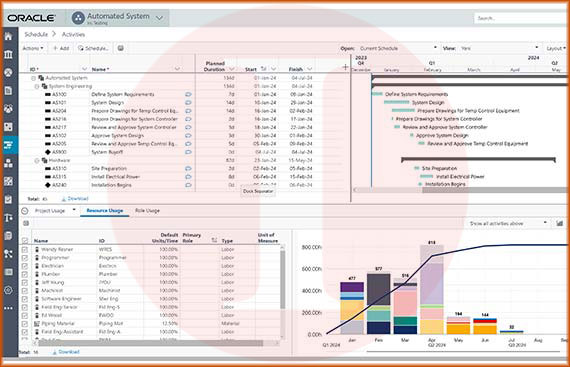
Task: Select the Resource Usage tab
Action: [x=105, y=211]
